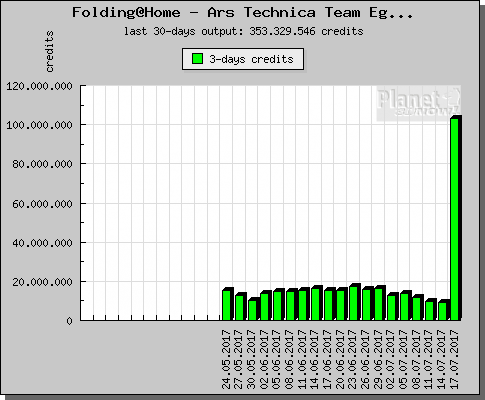Click the 17.06.2017 date label
The width and height of the screenshot is (485, 400).
328,359
